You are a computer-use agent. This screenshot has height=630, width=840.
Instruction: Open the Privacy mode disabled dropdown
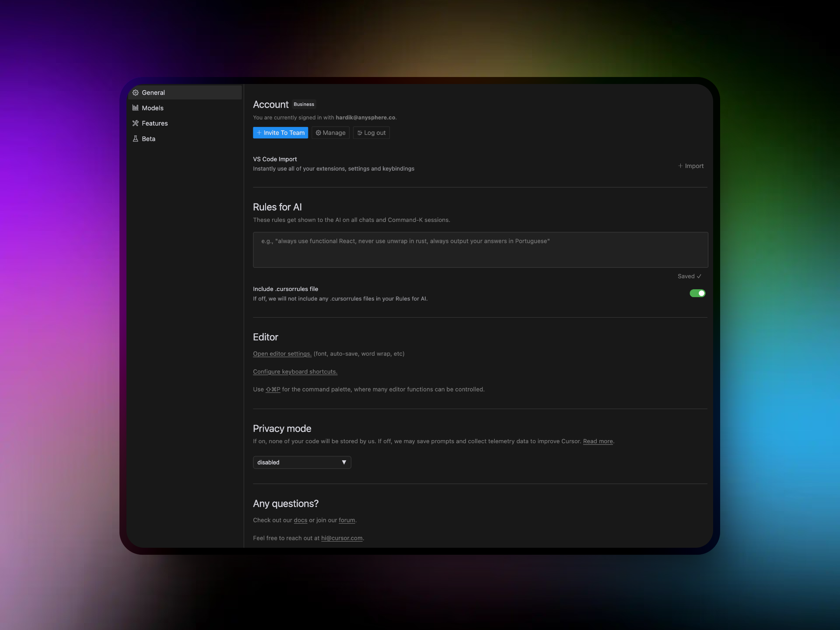[x=297, y=462]
